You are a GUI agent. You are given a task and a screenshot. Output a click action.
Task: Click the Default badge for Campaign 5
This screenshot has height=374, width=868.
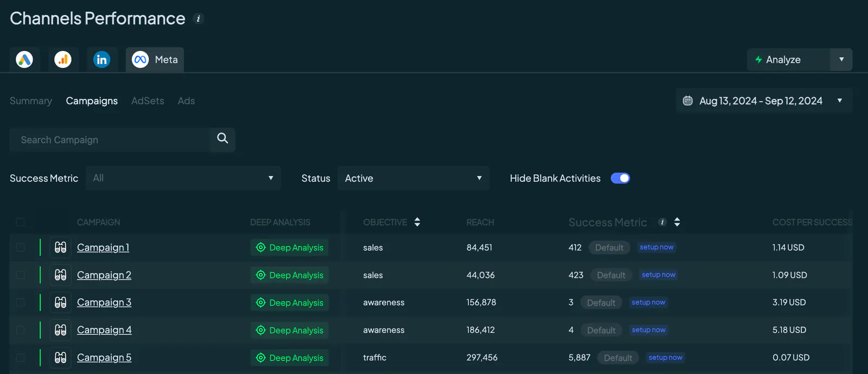618,358
